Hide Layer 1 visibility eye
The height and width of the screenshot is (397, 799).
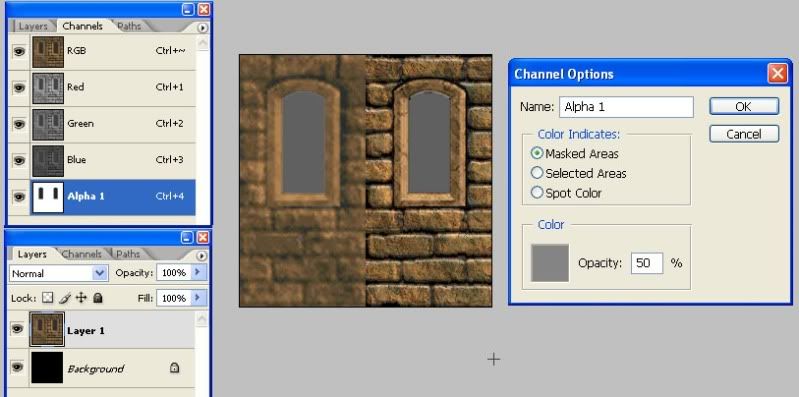(18, 329)
